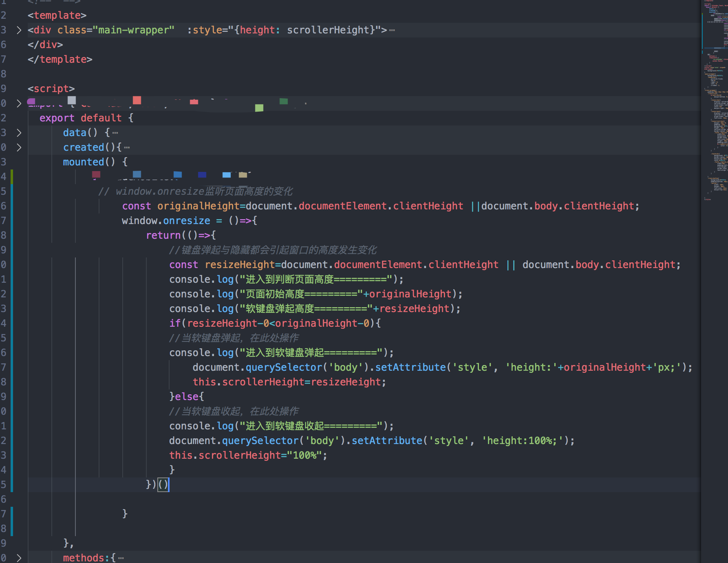Click the minimap code overview

(715, 102)
